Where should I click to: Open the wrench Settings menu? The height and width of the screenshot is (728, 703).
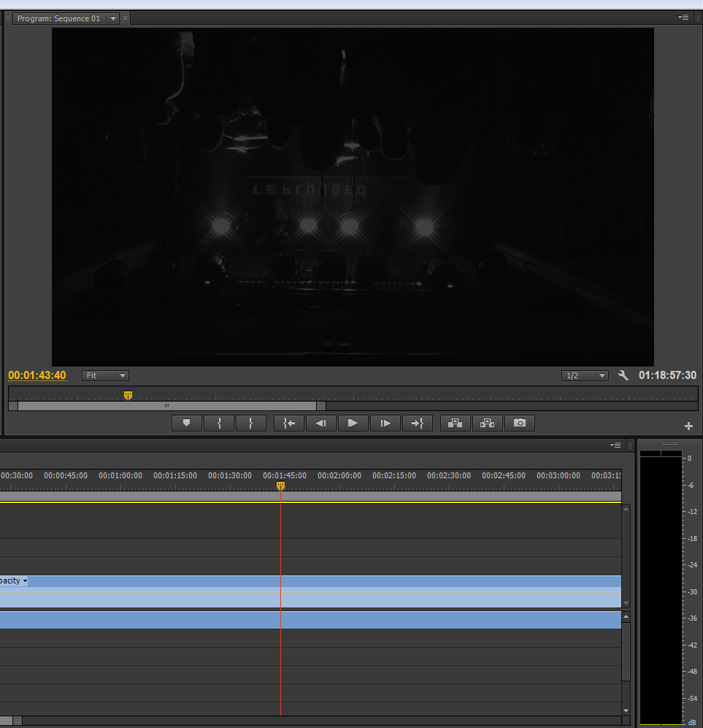pos(623,375)
